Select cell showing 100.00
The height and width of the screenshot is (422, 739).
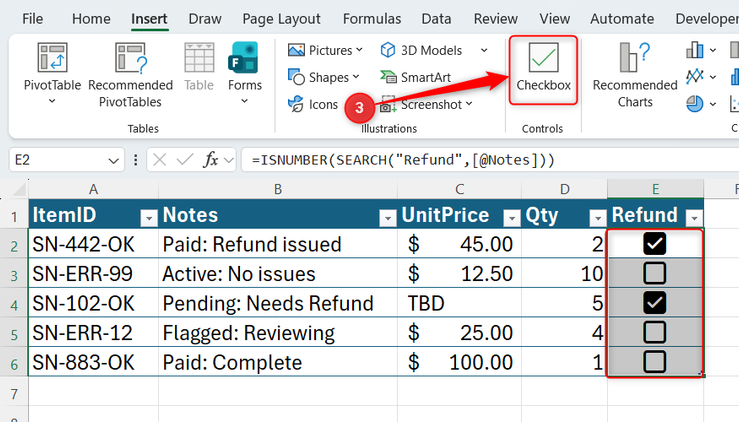click(x=460, y=362)
